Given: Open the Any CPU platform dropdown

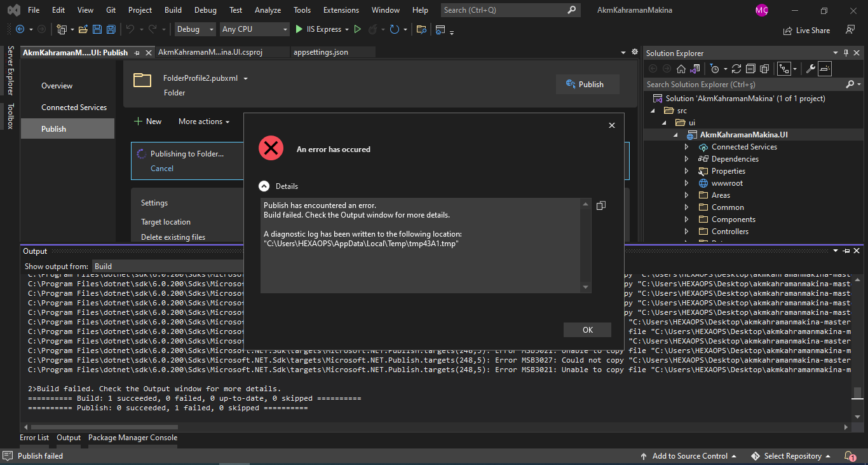Looking at the screenshot, I should pyautogui.click(x=254, y=29).
